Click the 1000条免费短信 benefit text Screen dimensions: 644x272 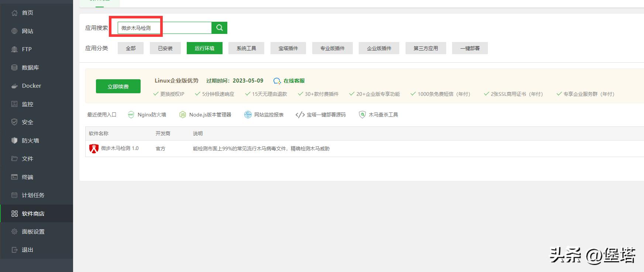[x=444, y=94]
